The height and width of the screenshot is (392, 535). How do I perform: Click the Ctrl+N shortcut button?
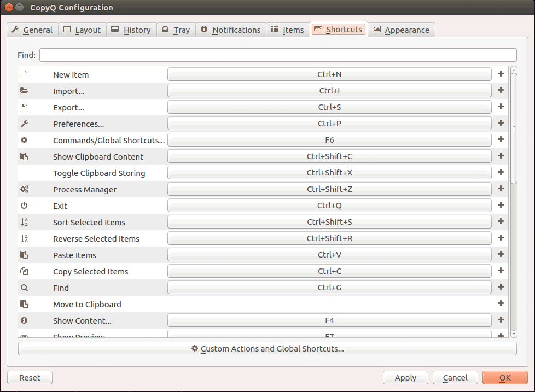click(329, 74)
